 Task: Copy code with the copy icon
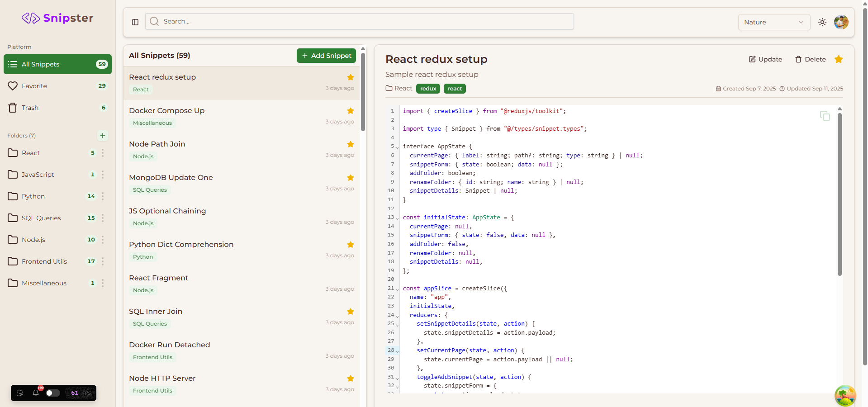825,116
